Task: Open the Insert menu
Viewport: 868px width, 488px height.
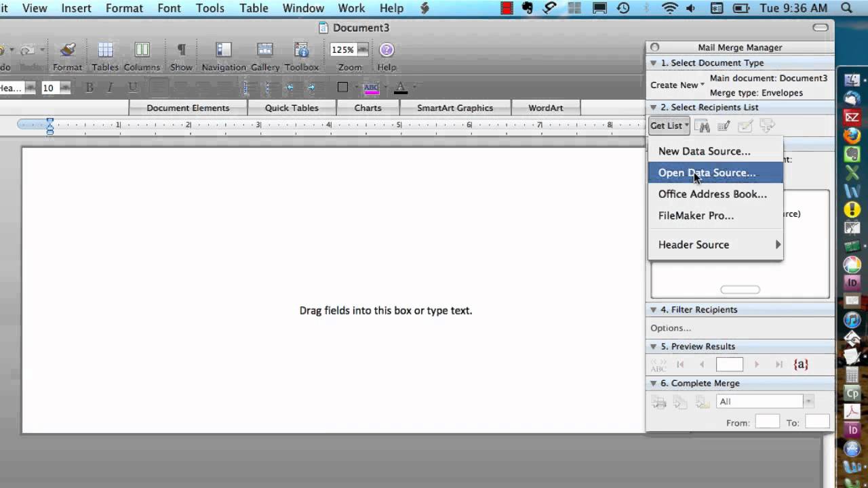Action: coord(76,8)
